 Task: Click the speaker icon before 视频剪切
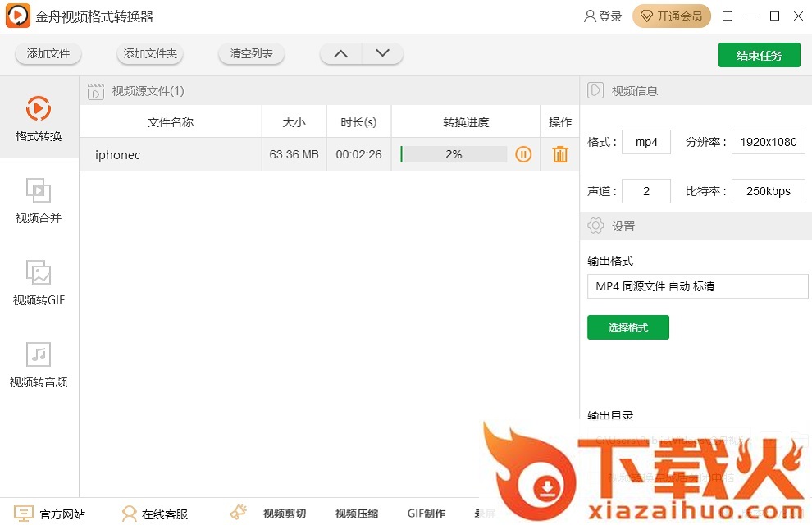pos(238,512)
